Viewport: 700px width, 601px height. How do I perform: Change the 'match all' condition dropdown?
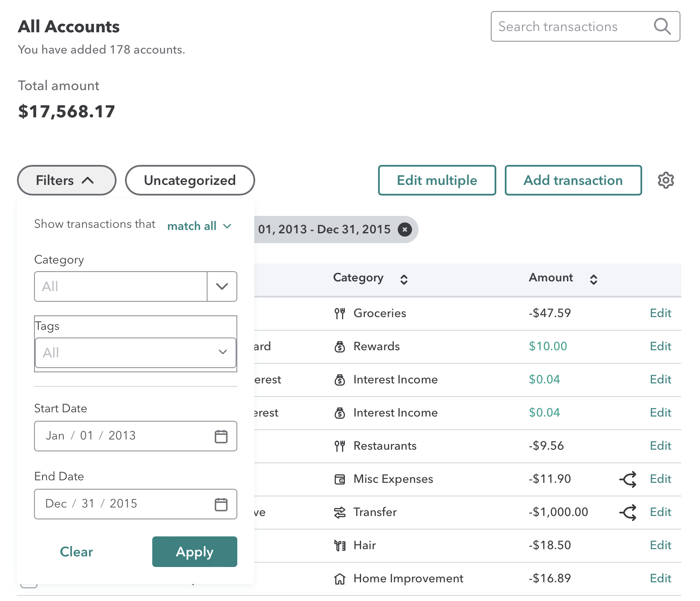(x=199, y=226)
